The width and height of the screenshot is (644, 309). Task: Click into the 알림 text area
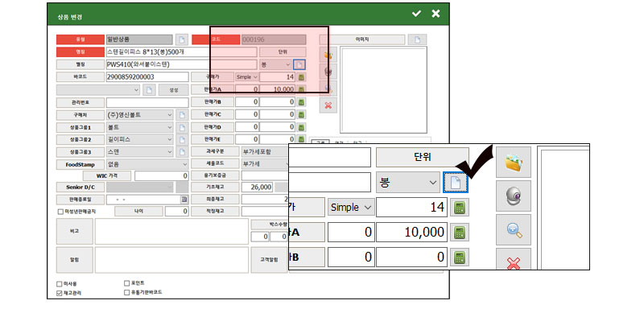coord(171,260)
